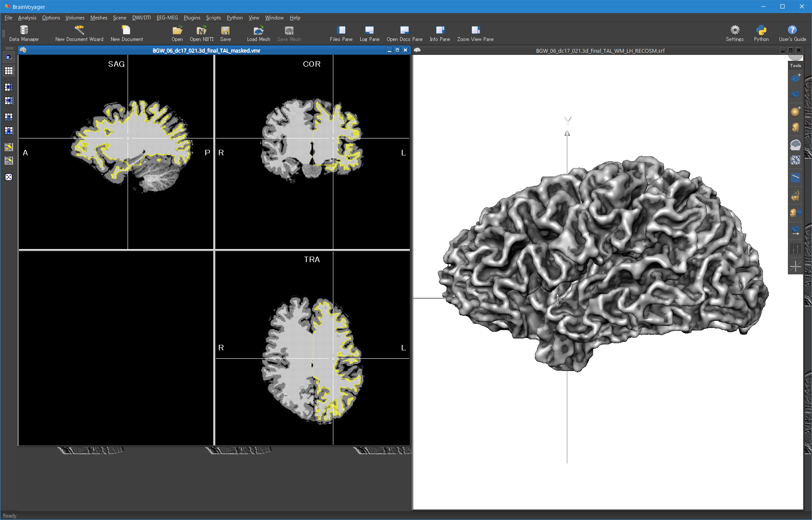Select the masked.vmr window title bar

click(206, 50)
